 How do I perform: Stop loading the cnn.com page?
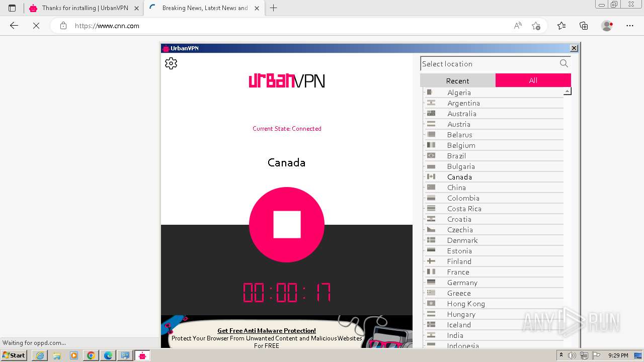click(36, 26)
